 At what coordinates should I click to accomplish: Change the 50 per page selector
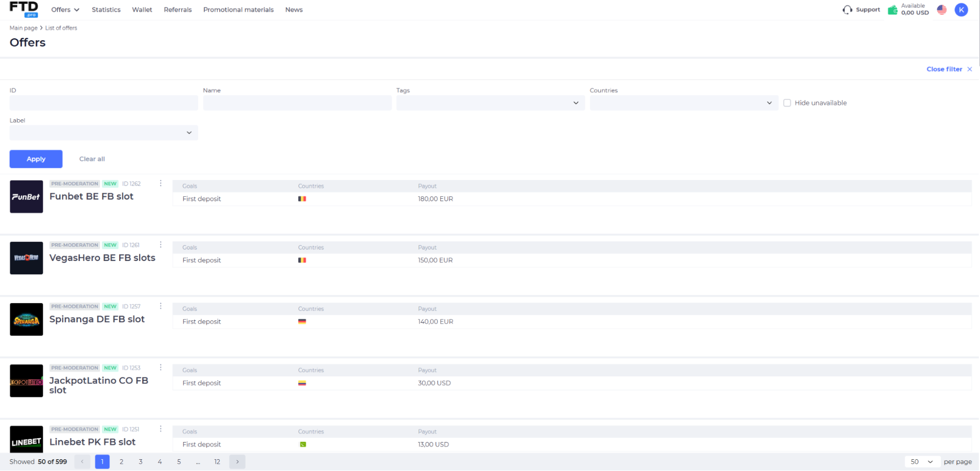(x=922, y=462)
